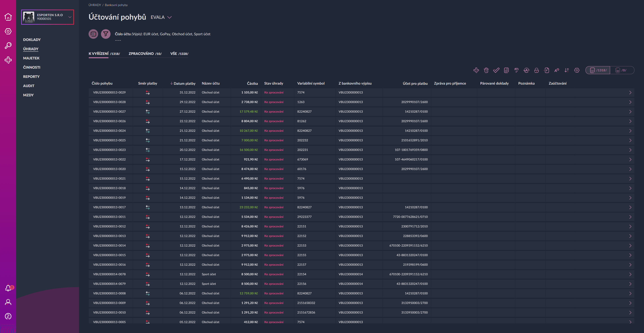Open the home icon in the sidebar

[x=8, y=17]
